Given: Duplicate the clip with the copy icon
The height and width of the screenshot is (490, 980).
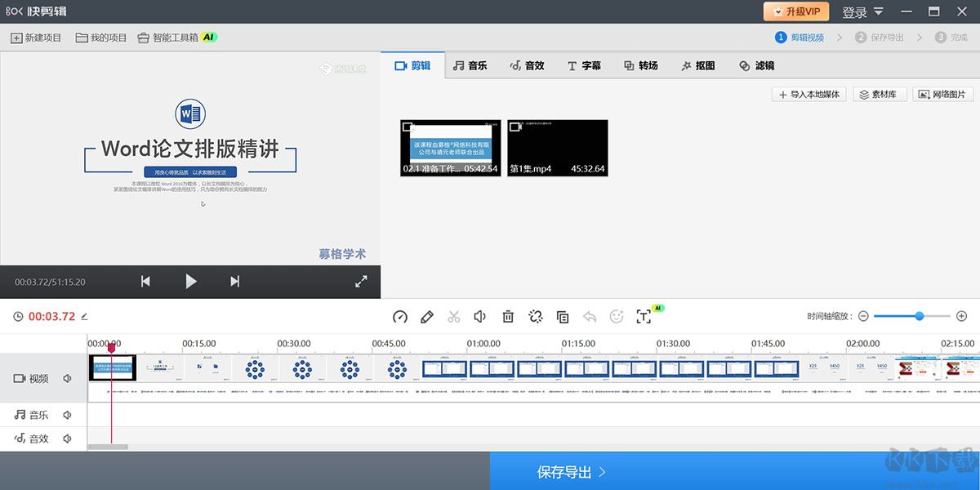Looking at the screenshot, I should pos(562,317).
